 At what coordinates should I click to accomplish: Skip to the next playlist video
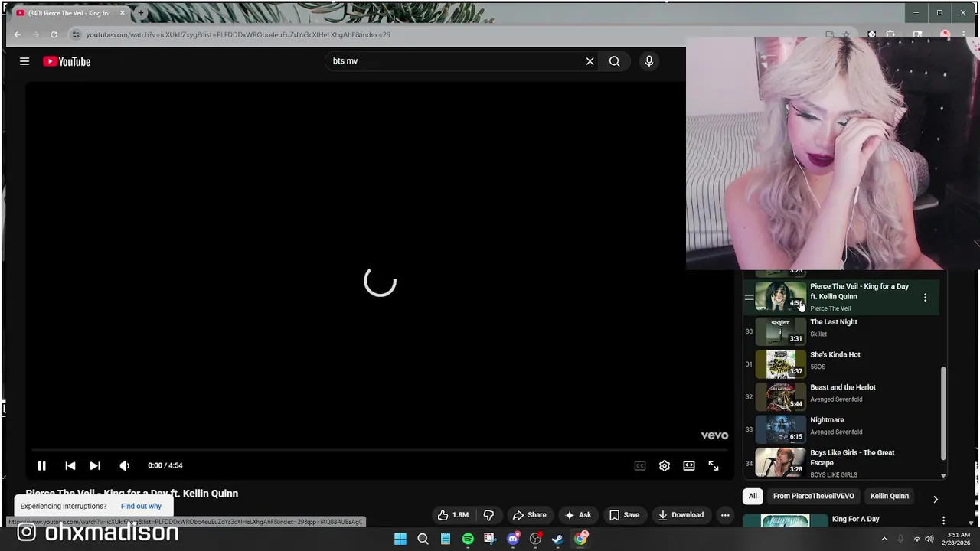pyautogui.click(x=95, y=465)
